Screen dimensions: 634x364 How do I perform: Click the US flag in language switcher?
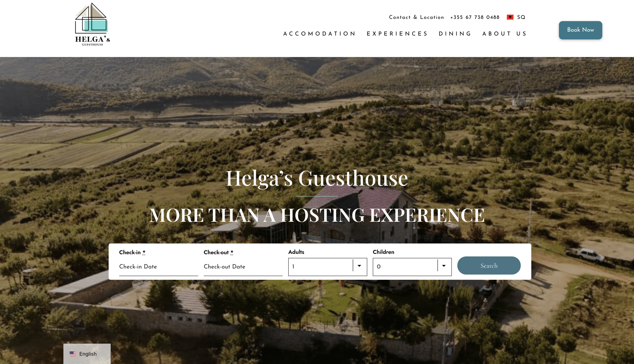click(73, 354)
